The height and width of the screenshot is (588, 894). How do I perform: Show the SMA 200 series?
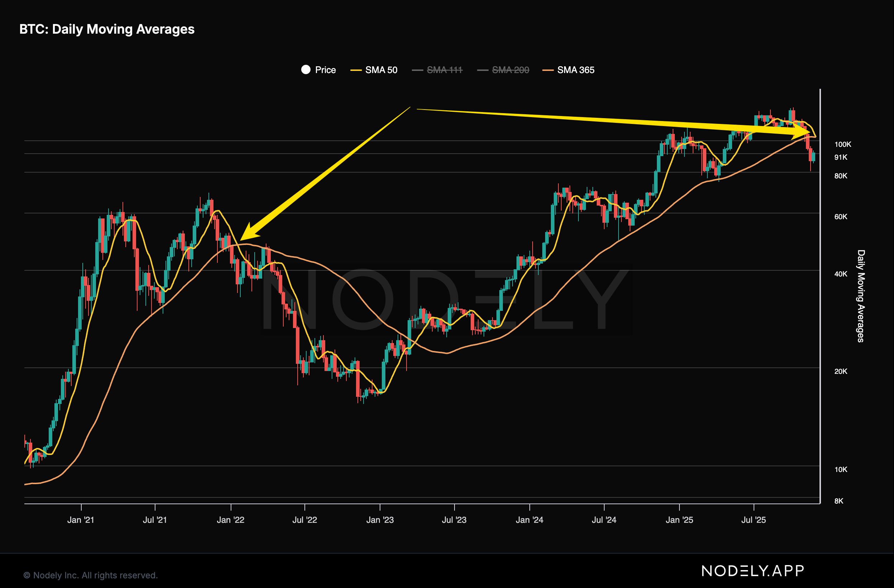click(510, 70)
